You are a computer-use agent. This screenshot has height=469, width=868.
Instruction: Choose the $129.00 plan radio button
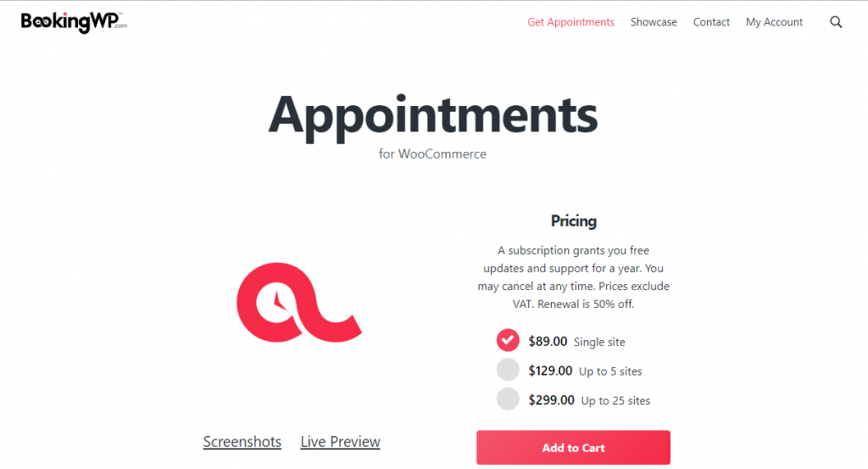508,371
